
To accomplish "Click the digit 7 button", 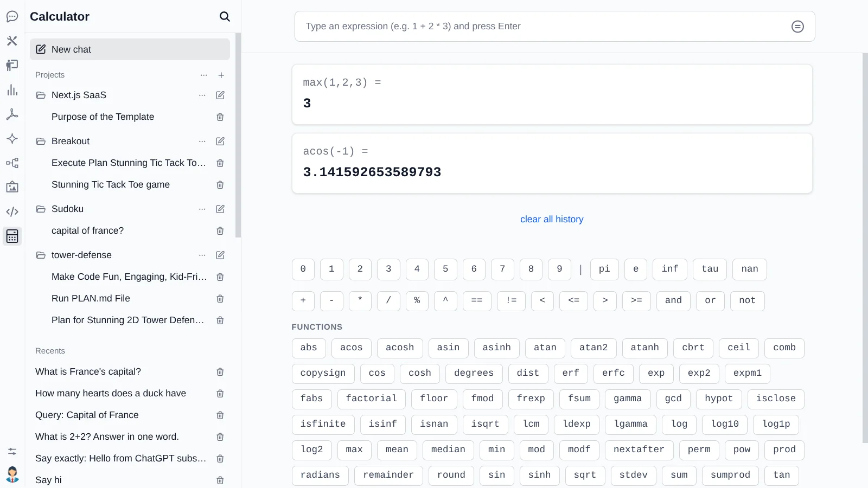I will click(x=502, y=269).
